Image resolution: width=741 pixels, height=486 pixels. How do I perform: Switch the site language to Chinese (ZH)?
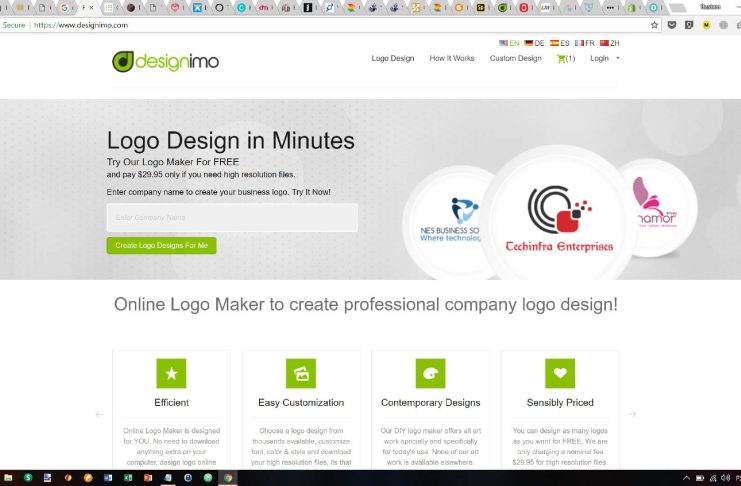610,43
